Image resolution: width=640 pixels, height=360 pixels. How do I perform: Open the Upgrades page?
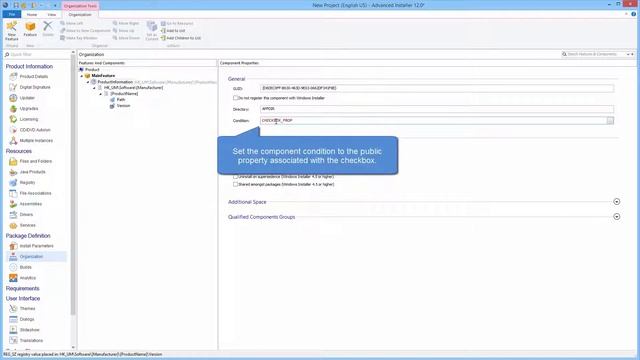coord(29,109)
